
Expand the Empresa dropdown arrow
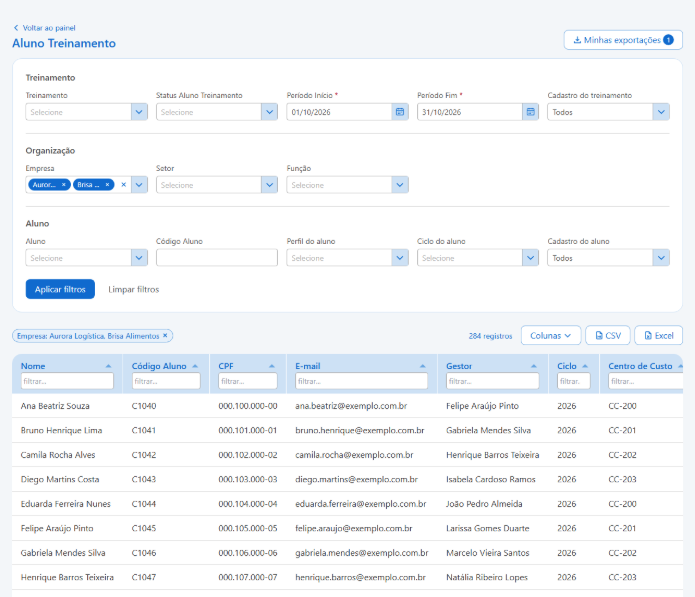coord(139,185)
